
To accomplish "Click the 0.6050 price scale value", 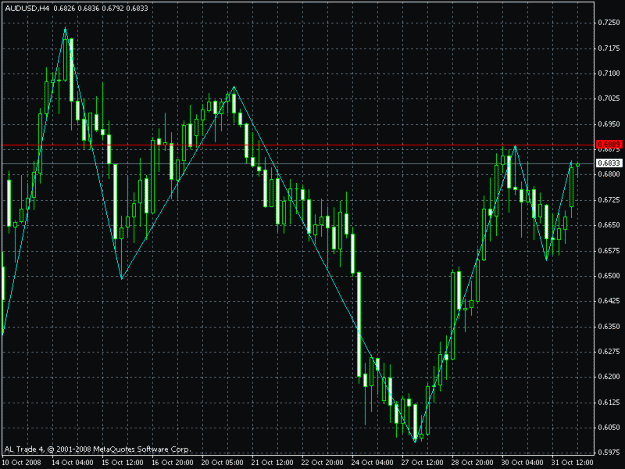I will 609,427.
